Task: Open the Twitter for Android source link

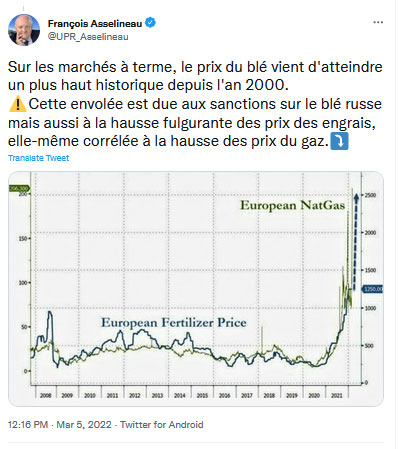Action: coord(162,425)
